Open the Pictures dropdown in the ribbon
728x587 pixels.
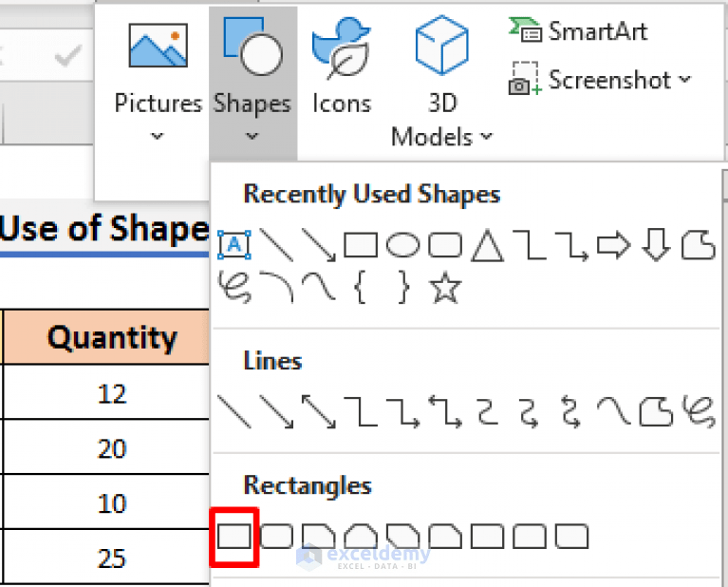[158, 84]
